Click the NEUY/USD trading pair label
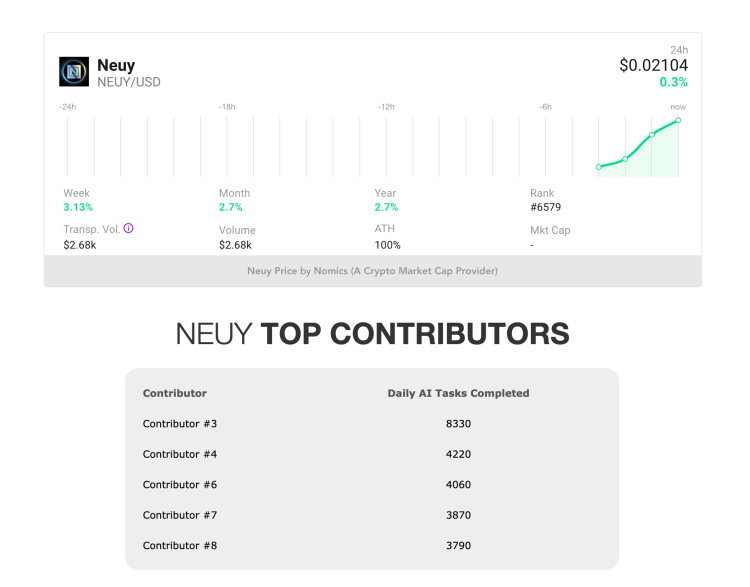The width and height of the screenshot is (750, 587). pyautogui.click(x=128, y=82)
